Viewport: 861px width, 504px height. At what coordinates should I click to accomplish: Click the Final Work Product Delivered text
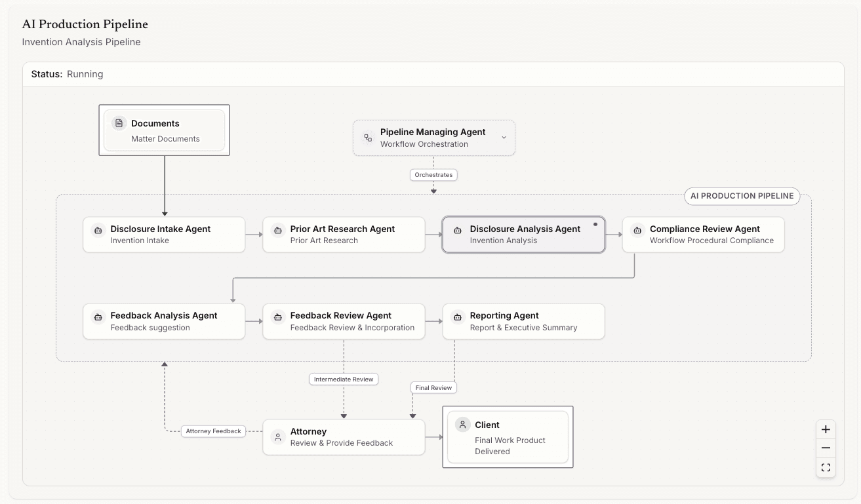click(510, 446)
